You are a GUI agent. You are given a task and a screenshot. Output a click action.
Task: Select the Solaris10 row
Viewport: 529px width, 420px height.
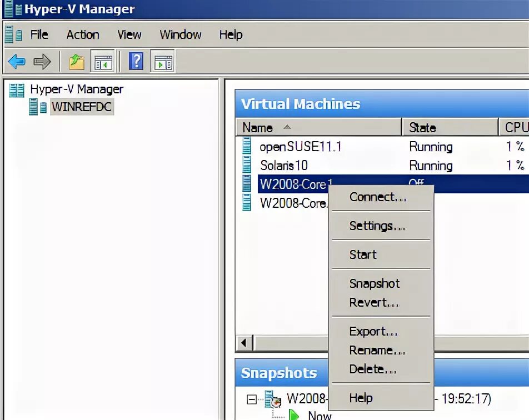[284, 166]
